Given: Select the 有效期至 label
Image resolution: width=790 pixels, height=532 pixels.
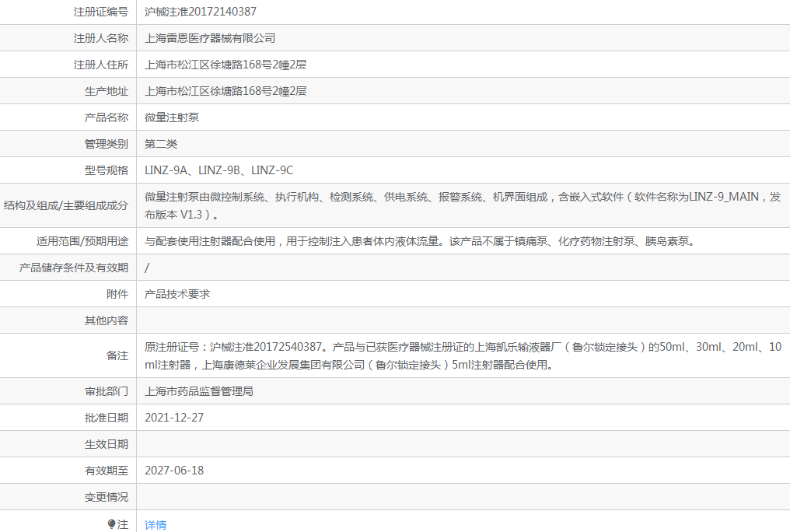Looking at the screenshot, I should (x=107, y=471).
